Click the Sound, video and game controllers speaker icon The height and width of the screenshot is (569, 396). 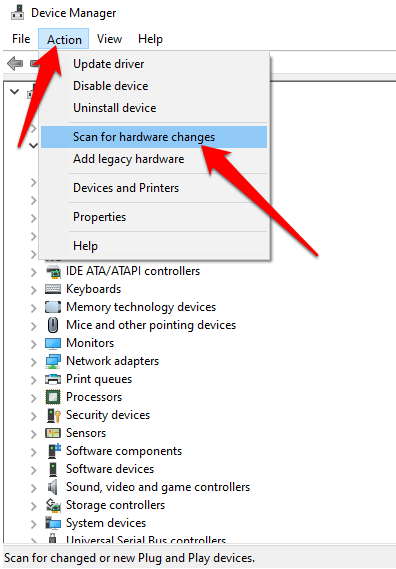tap(53, 487)
